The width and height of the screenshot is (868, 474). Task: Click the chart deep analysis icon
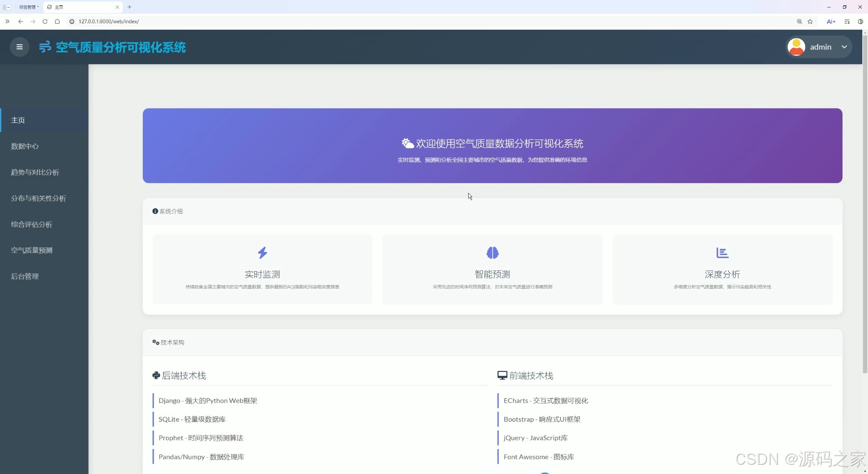[x=722, y=253]
